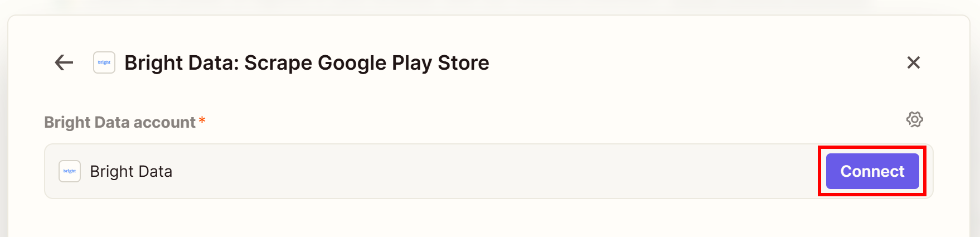Screen dimensions: 980x237
Task: Open account settings gear icon
Action: tap(914, 119)
